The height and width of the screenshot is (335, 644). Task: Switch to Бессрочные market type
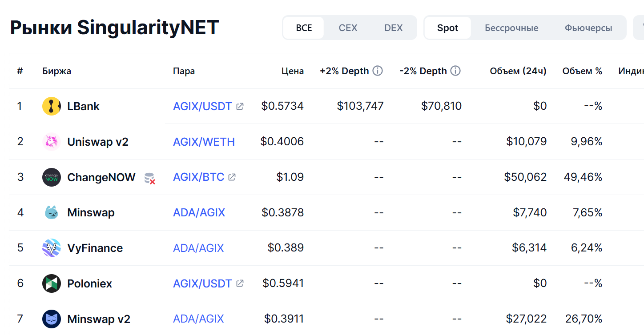511,28
